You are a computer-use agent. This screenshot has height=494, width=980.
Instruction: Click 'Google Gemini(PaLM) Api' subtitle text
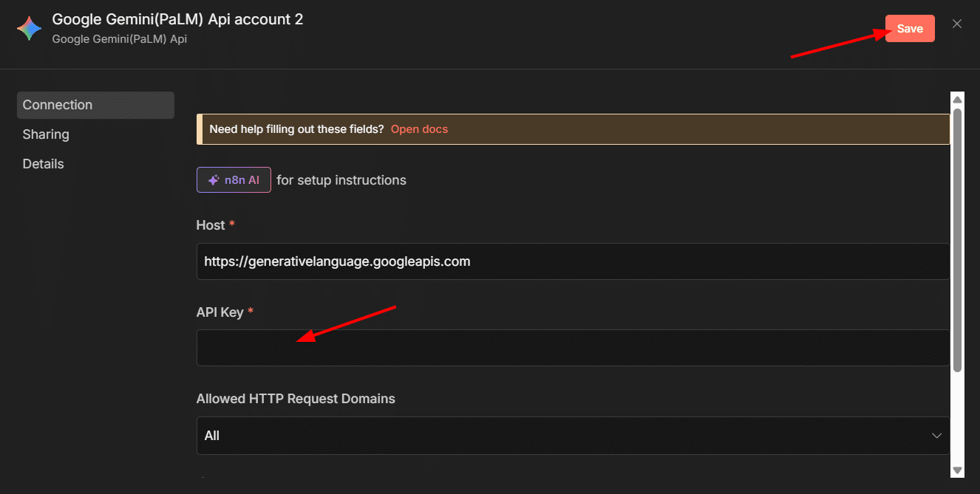[x=120, y=38]
